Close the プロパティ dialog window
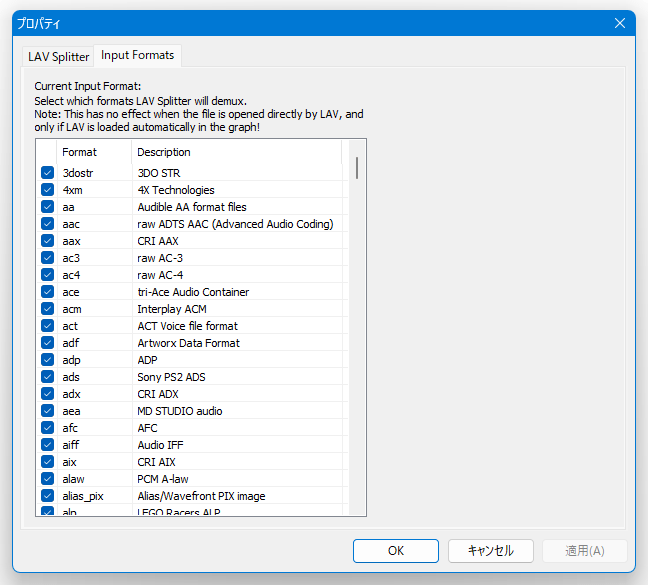Image resolution: width=648 pixels, height=585 pixels. coord(619,23)
